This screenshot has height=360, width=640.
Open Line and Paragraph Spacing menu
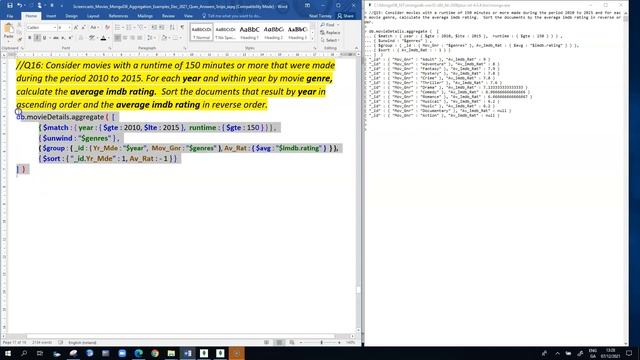pyautogui.click(x=150, y=38)
